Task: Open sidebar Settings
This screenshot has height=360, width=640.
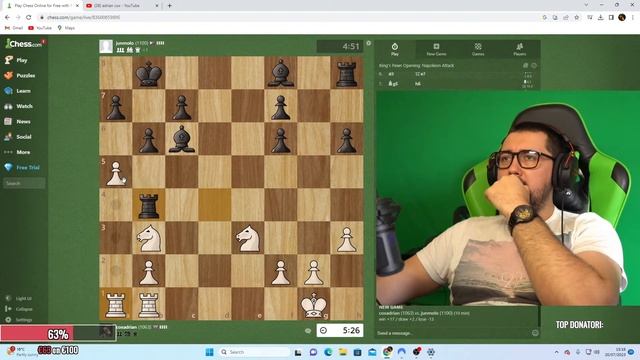Action: (19, 320)
